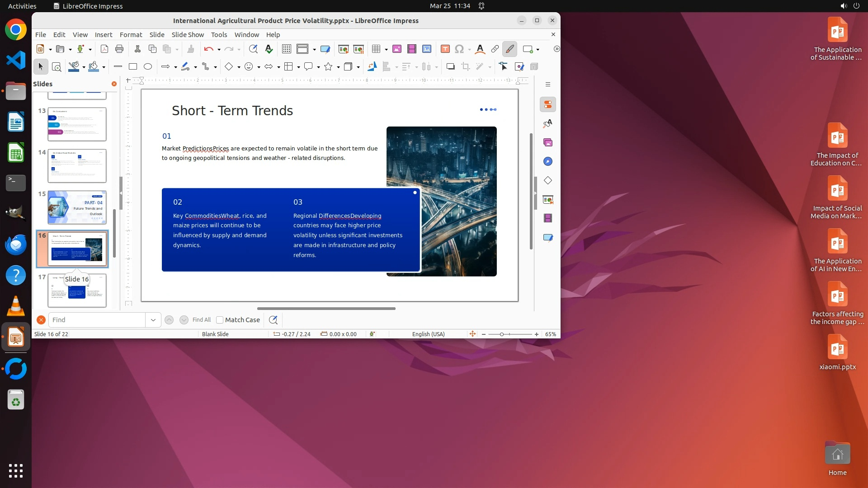868x488 pixels.
Task: Toggle the Shadow toolbar button
Action: coord(450,67)
